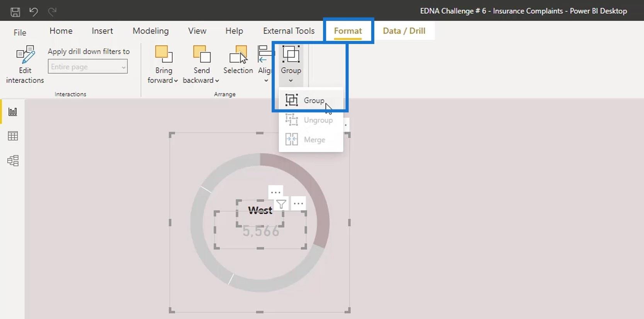Select the 5,566 card visual
Screen dimensions: 644x319
click(261, 231)
